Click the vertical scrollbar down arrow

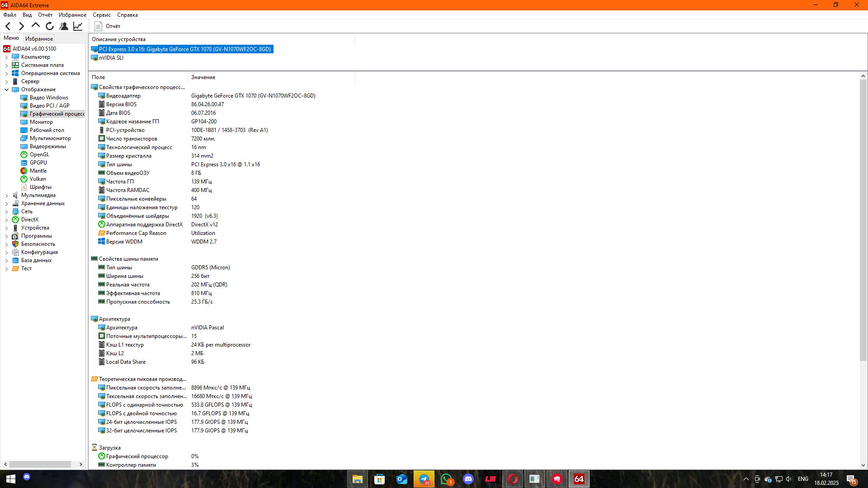[863, 465]
